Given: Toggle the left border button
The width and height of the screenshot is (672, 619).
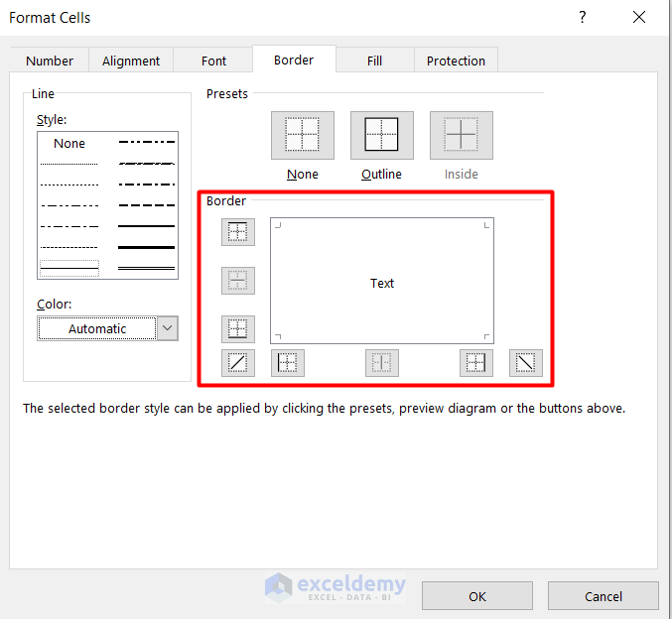Looking at the screenshot, I should pos(288,363).
